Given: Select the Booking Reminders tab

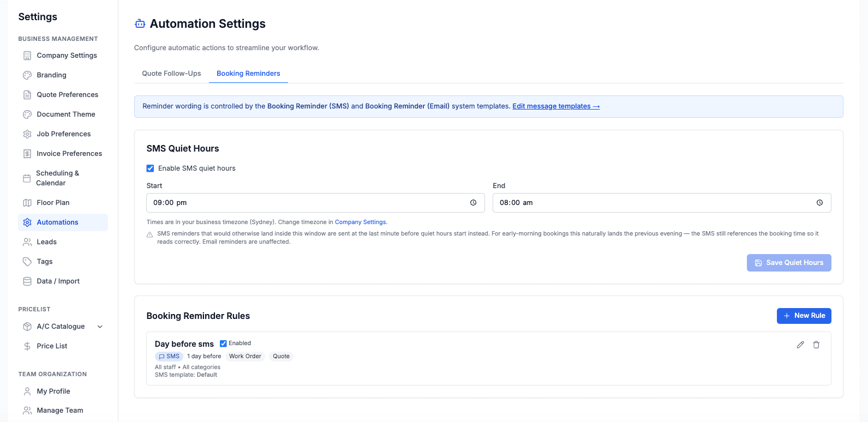Looking at the screenshot, I should [x=248, y=74].
